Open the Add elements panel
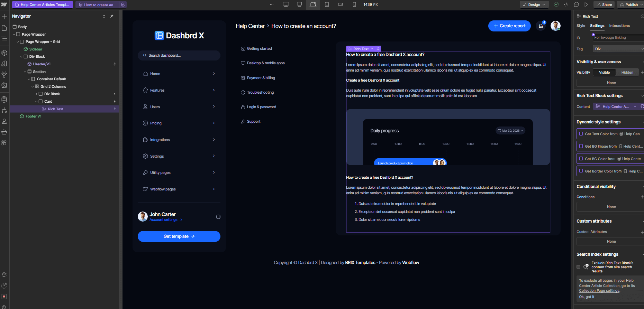The image size is (644, 309). [4, 17]
